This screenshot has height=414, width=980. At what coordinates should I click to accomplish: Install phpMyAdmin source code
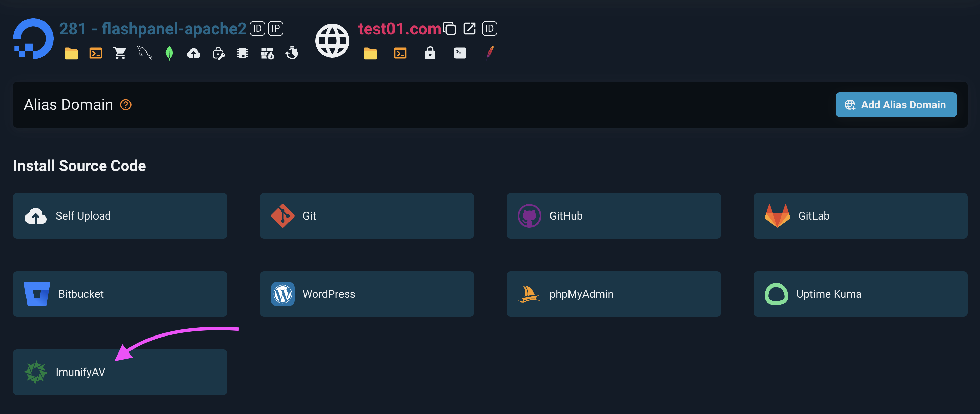point(614,294)
